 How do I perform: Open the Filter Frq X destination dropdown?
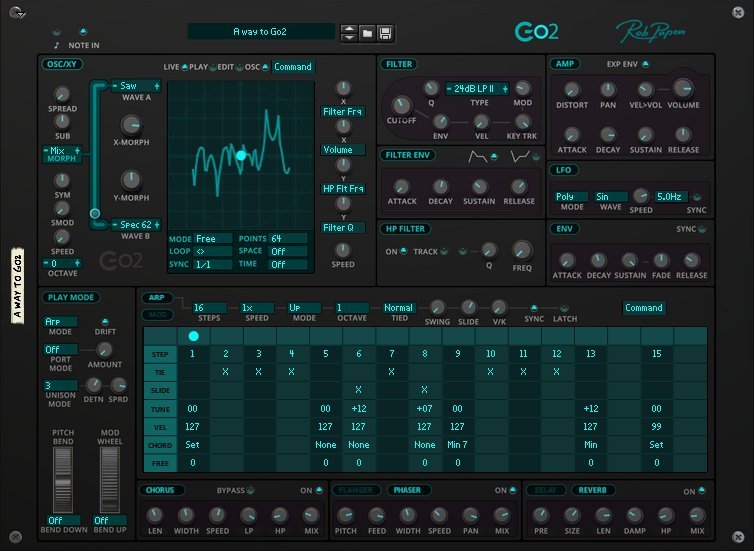coord(343,112)
